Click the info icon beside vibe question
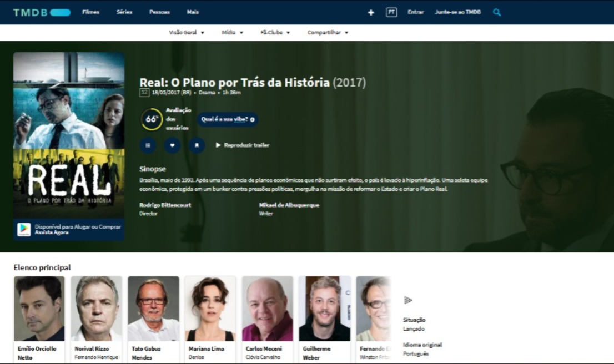614x364 pixels. 252,119
